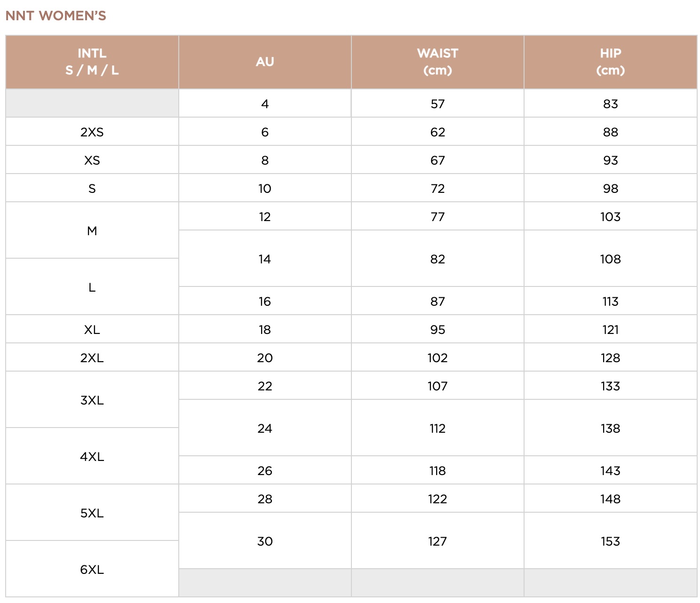This screenshot has height=603, width=700.
Task: Click the AU column header
Action: [x=265, y=62]
